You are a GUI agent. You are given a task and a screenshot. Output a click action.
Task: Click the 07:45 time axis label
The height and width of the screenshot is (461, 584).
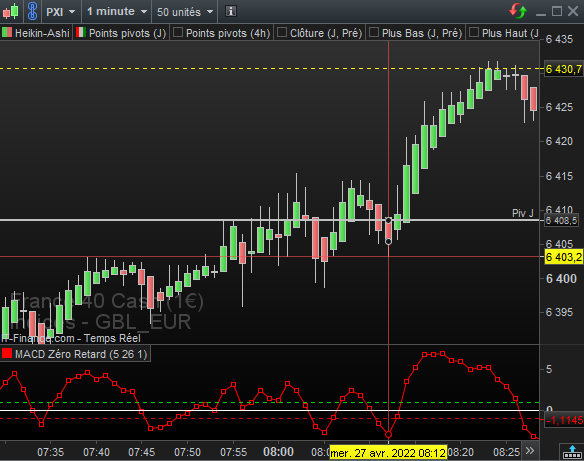coord(142,452)
